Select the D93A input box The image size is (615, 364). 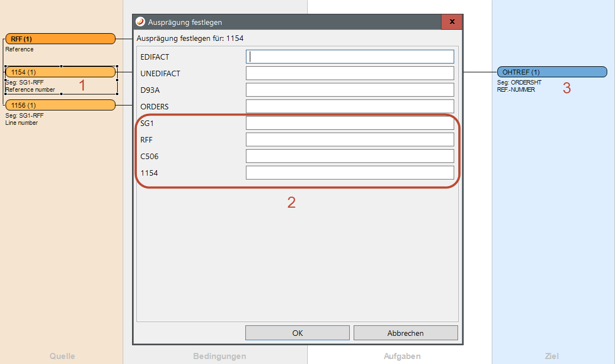click(x=350, y=90)
